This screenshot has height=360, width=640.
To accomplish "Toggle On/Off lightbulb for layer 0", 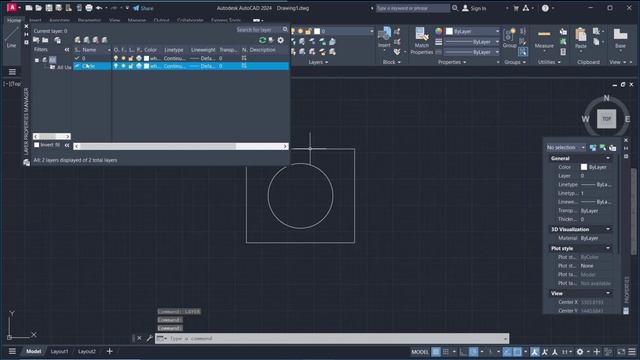I will tap(116, 58).
